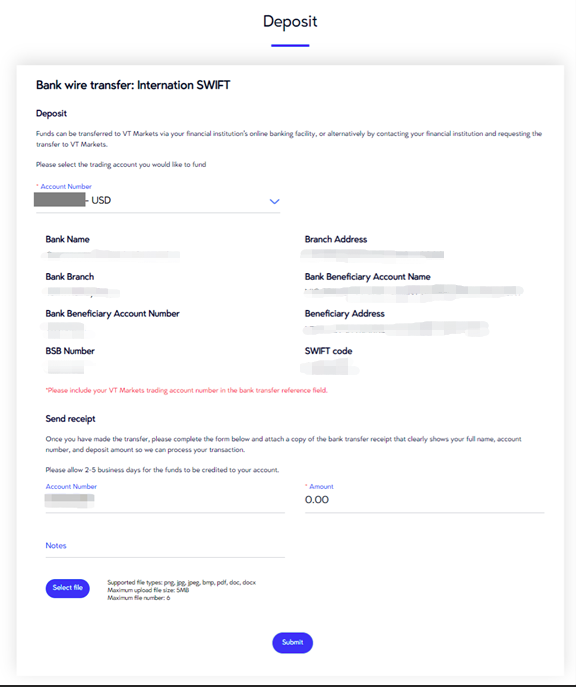Click the red trading account reference notice
The width and height of the screenshot is (576, 687).
click(x=187, y=390)
